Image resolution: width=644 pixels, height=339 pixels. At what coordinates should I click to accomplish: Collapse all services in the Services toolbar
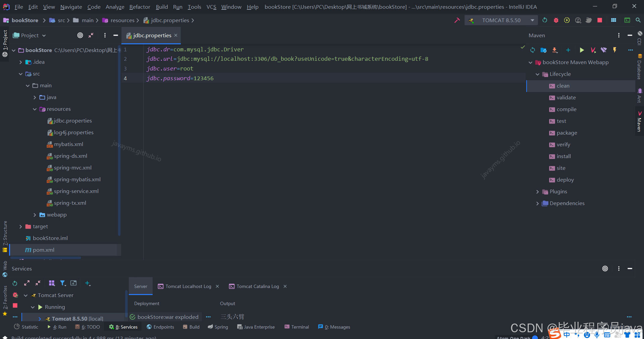click(x=38, y=283)
